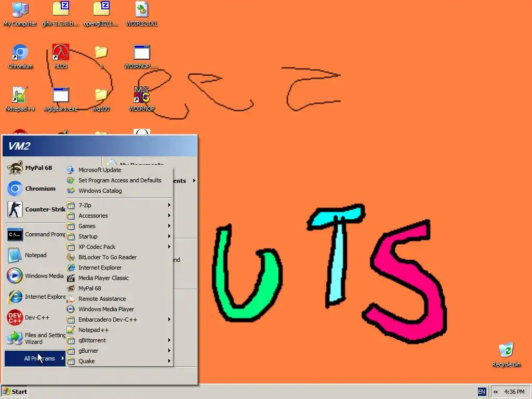Select WDIRNOP.exe window icon on desktop
This screenshot has height=399, width=532.
click(x=141, y=56)
